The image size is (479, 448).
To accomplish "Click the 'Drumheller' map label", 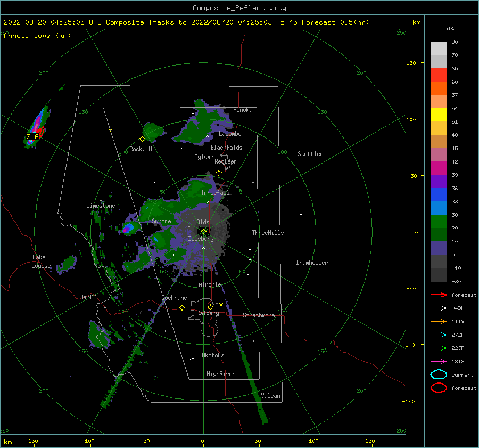I will [312, 263].
